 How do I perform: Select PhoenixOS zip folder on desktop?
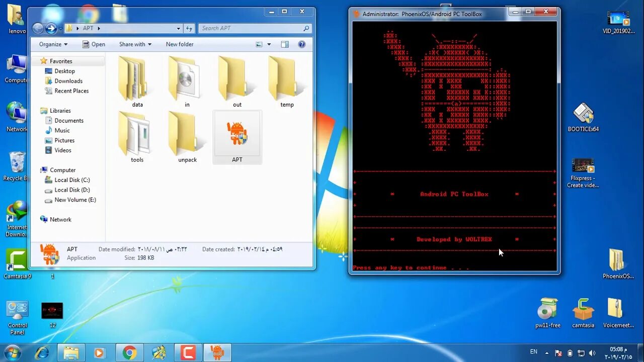[618, 264]
